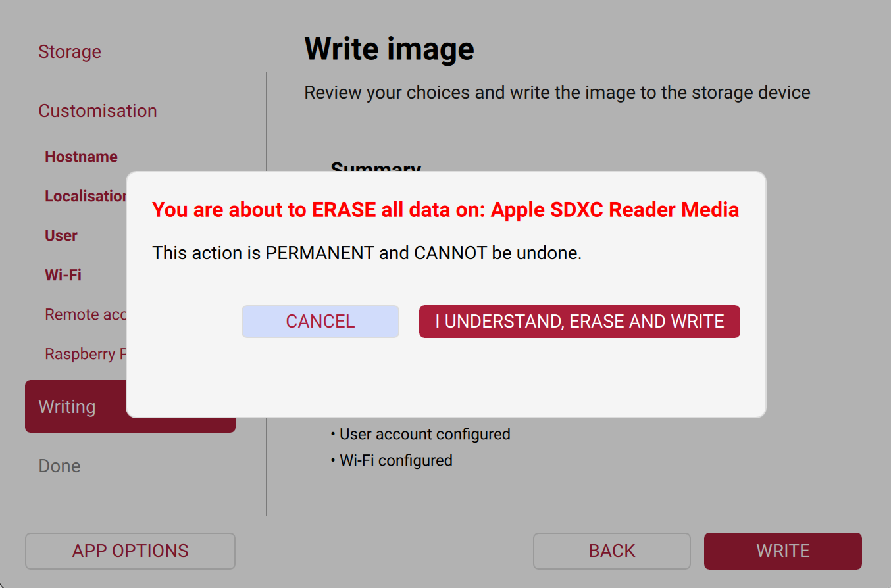Select the Hostname step
The image size is (891, 588).
(81, 157)
